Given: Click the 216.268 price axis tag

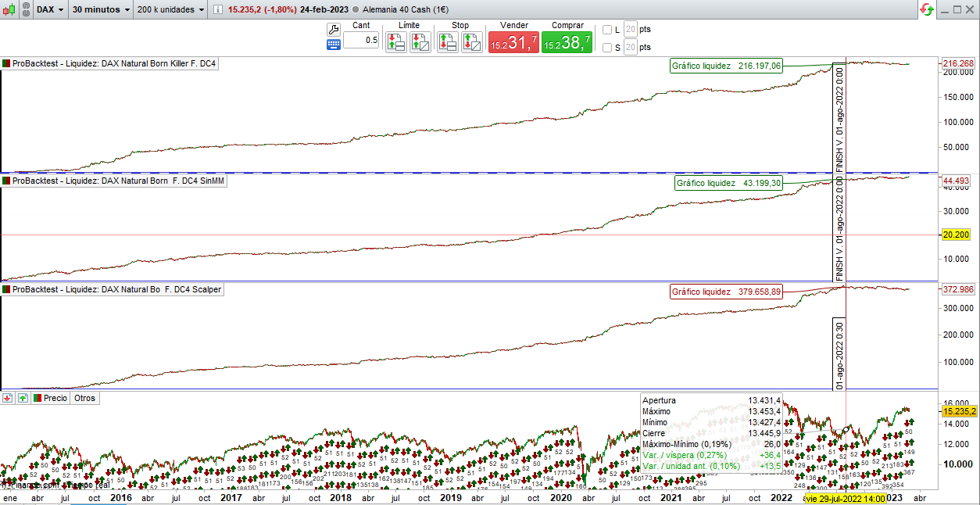Looking at the screenshot, I should [959, 64].
